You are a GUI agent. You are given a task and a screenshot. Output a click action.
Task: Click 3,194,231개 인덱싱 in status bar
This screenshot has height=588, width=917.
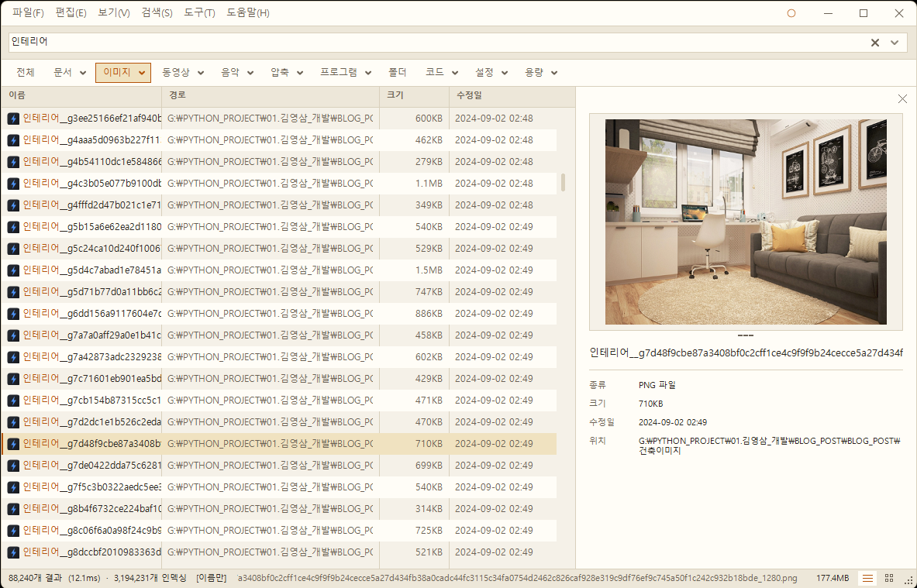point(150,578)
